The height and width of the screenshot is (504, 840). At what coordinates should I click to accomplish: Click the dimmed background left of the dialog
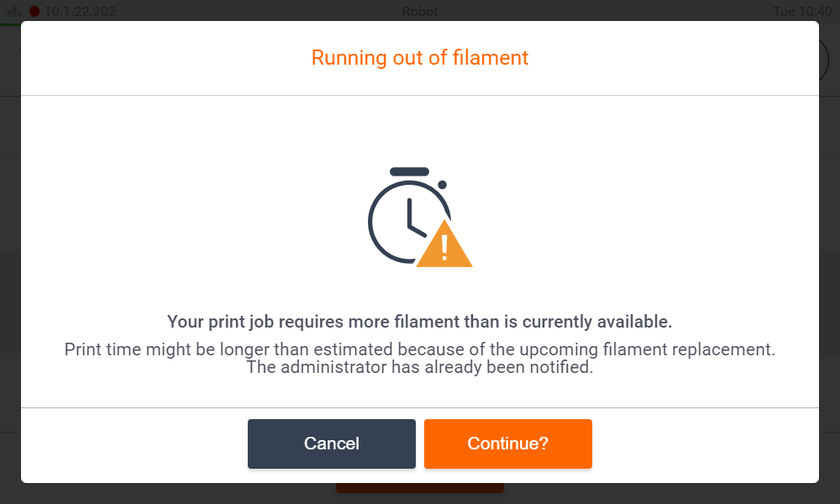(x=12, y=252)
